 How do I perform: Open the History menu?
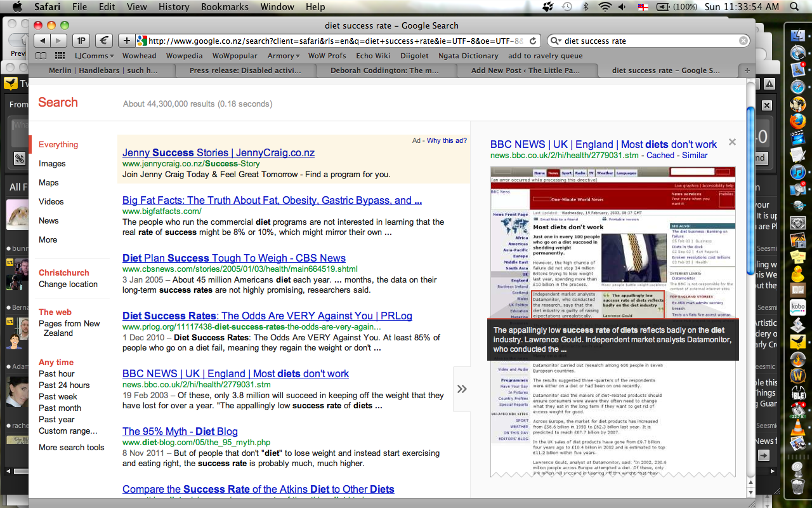coord(173,7)
